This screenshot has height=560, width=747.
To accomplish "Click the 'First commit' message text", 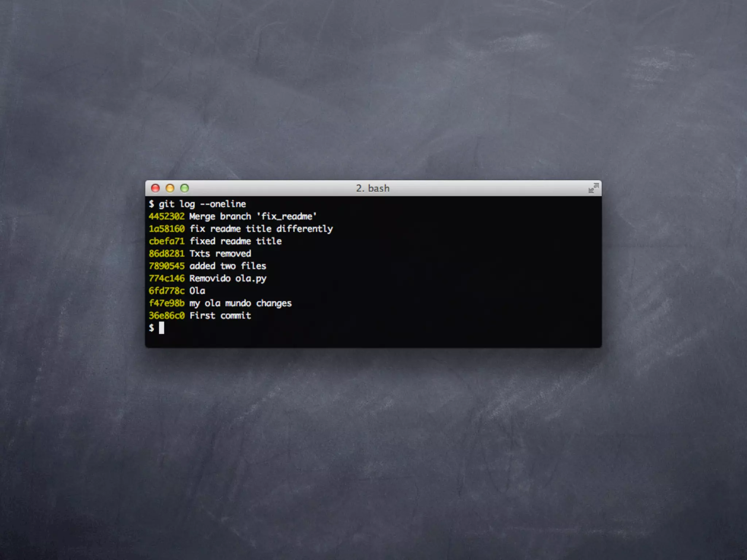I will click(x=220, y=316).
